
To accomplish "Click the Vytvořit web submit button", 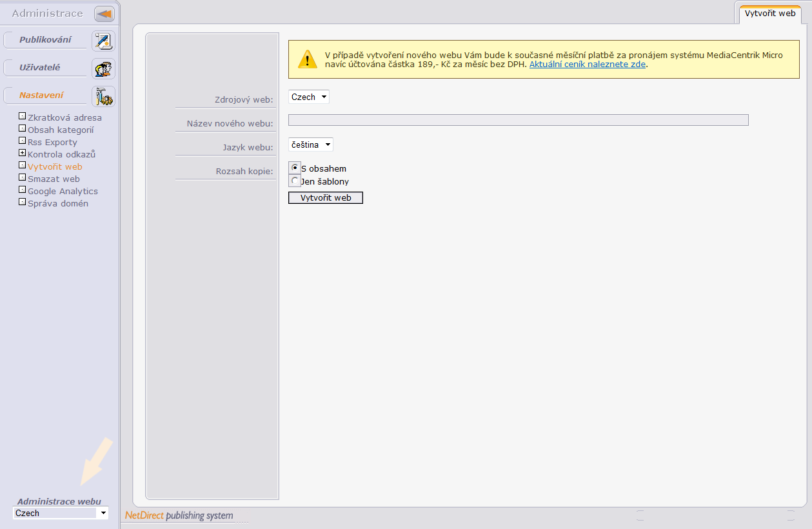I will 326,197.
